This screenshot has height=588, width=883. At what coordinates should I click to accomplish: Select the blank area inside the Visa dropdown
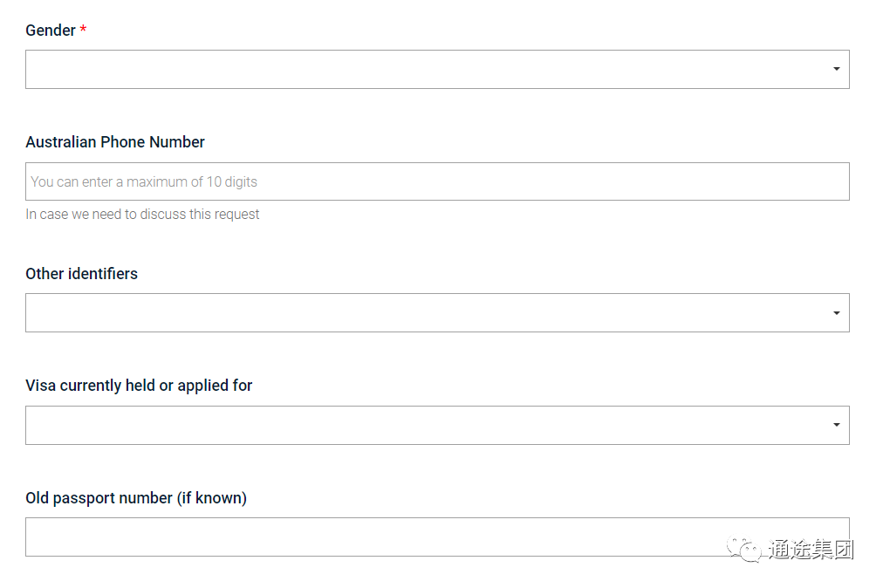point(428,425)
